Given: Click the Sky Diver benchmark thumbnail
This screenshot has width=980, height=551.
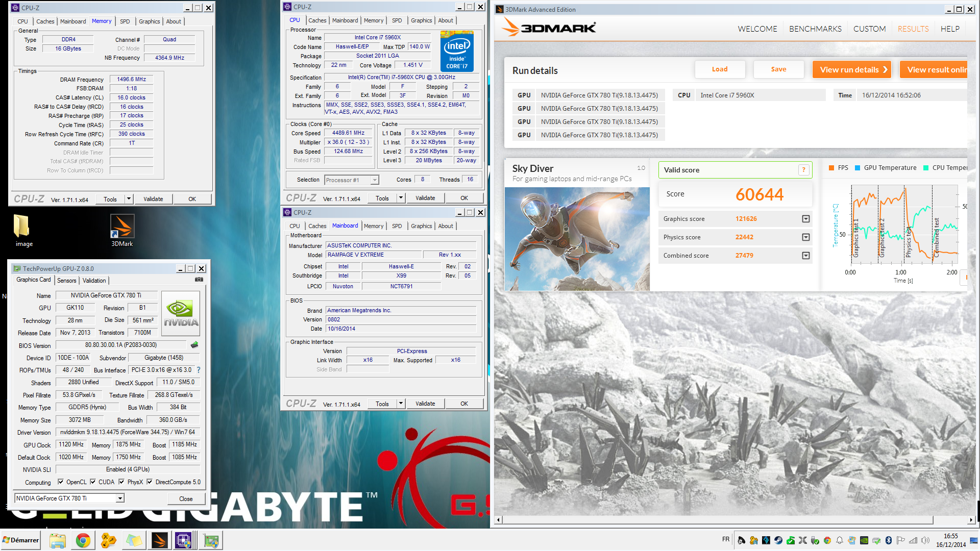Looking at the screenshot, I should pos(577,239).
